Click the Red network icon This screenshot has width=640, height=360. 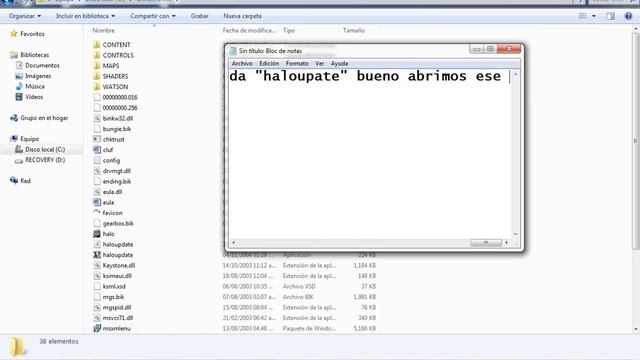[x=14, y=180]
